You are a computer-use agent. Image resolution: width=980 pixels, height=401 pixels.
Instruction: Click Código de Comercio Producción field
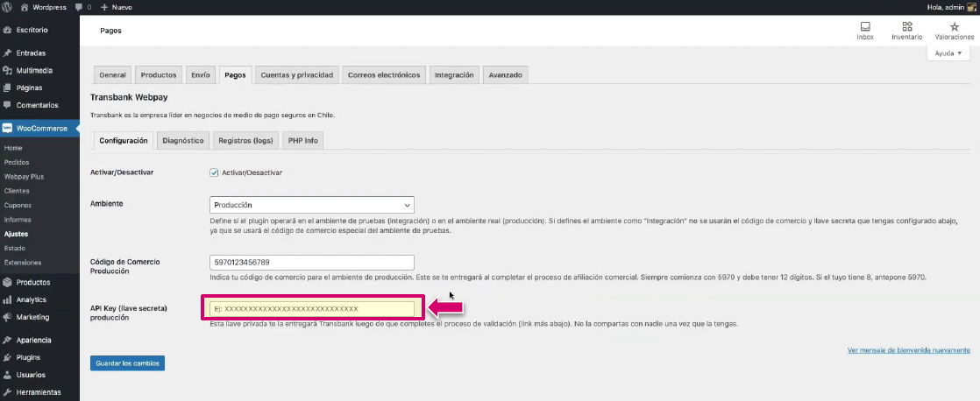click(312, 263)
